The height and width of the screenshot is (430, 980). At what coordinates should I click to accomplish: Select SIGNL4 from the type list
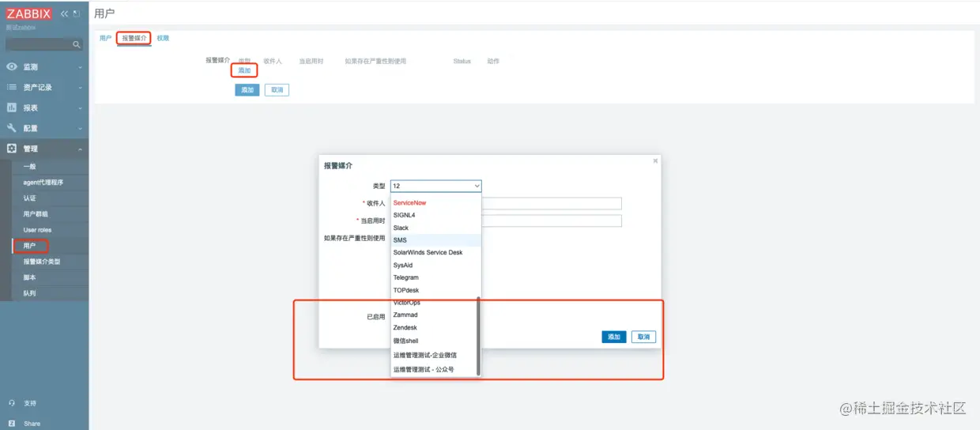coord(435,215)
